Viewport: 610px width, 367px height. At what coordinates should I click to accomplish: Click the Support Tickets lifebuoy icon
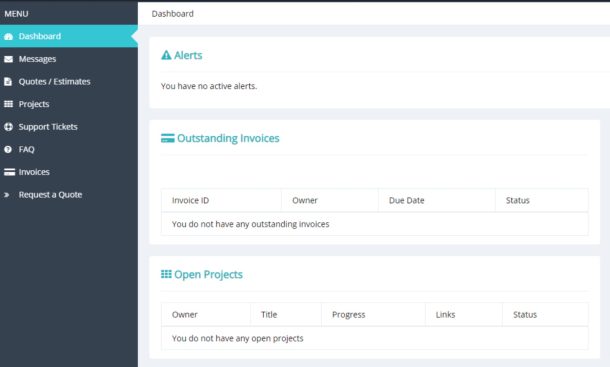(x=9, y=127)
